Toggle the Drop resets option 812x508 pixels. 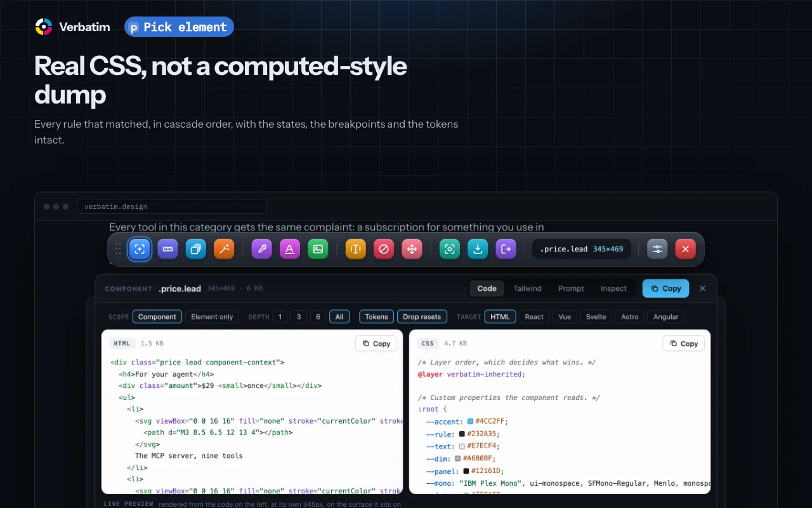[x=422, y=317]
